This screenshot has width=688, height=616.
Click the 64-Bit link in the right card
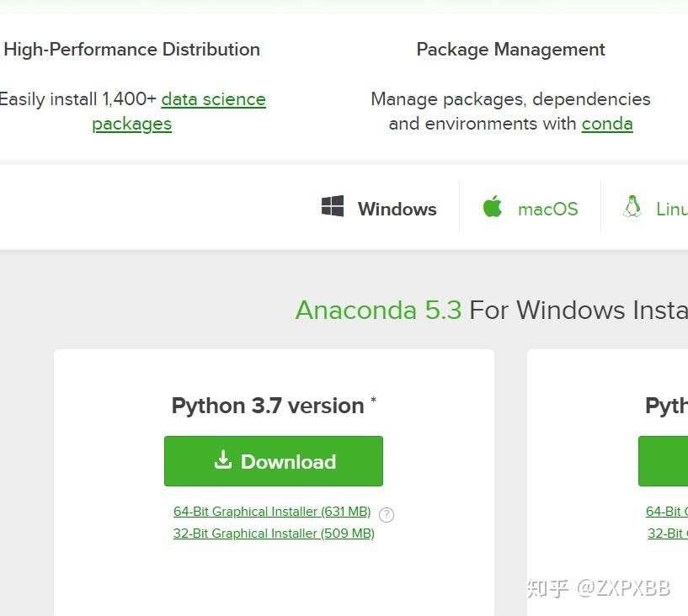pyautogui.click(x=666, y=511)
